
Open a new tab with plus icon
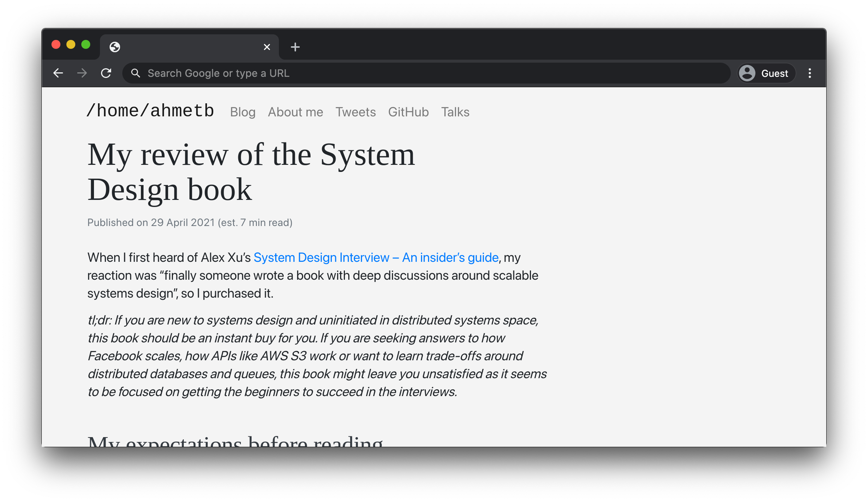(295, 47)
